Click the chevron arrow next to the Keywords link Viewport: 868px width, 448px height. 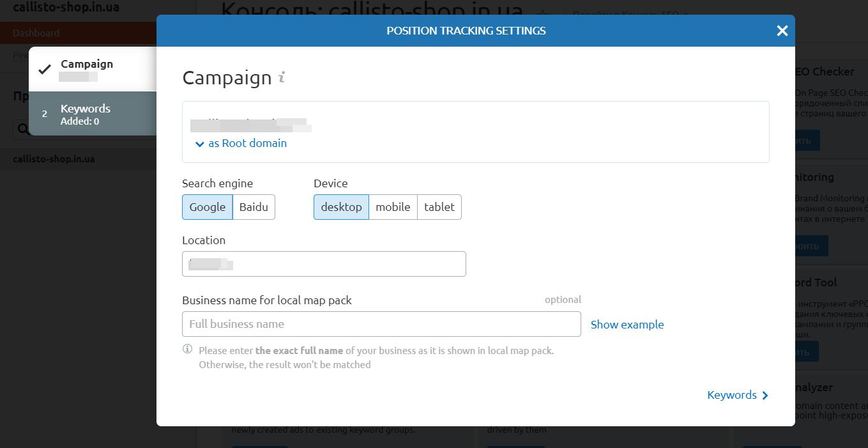click(x=765, y=396)
